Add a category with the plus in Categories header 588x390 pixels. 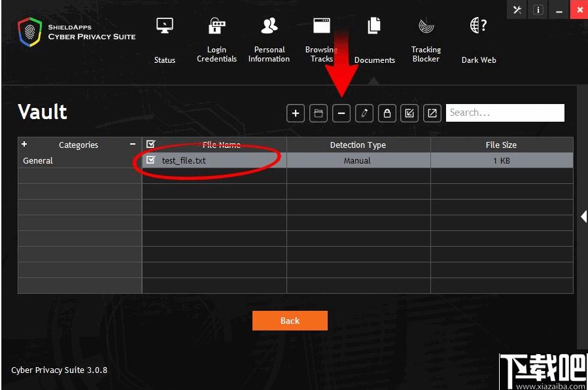24,144
